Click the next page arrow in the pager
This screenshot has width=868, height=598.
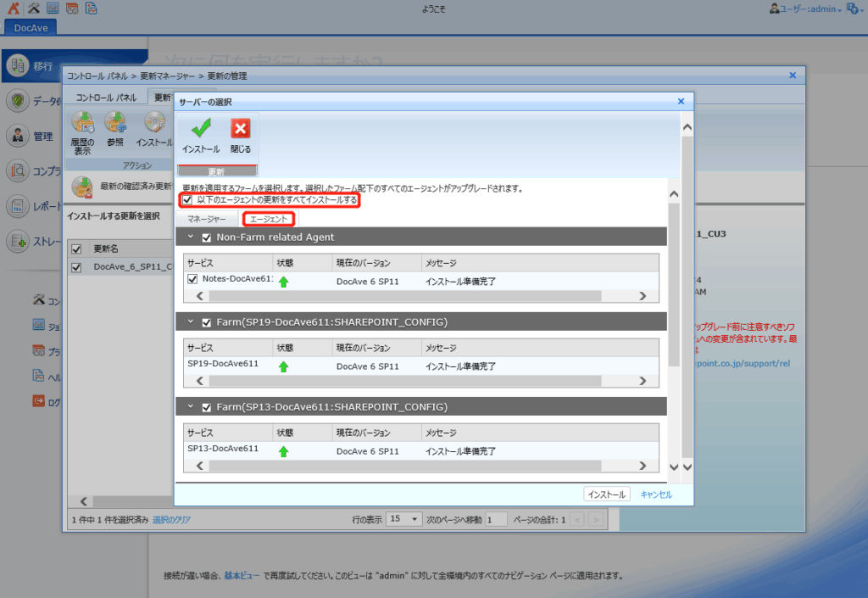(x=596, y=520)
